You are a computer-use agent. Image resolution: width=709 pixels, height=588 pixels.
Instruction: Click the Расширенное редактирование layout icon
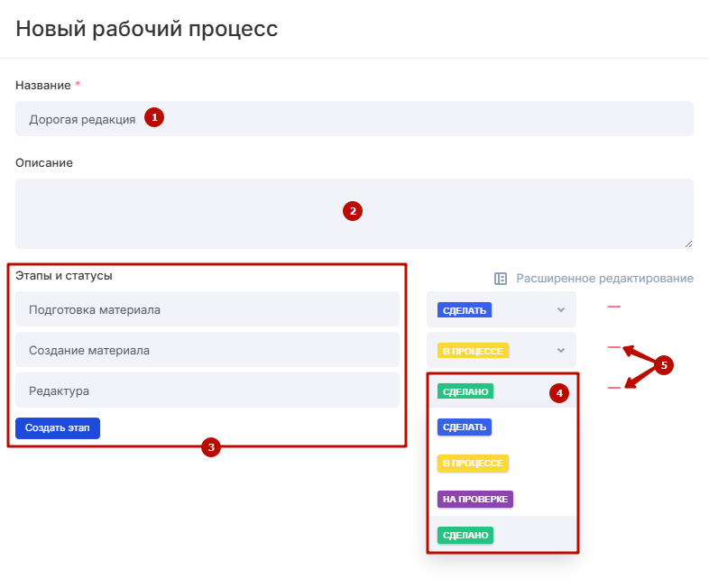click(501, 279)
